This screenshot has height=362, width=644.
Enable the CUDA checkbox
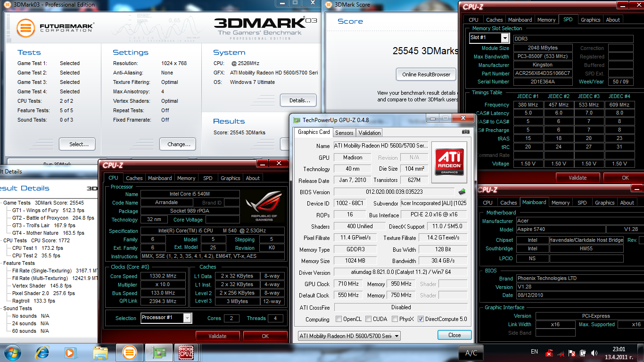tap(369, 319)
